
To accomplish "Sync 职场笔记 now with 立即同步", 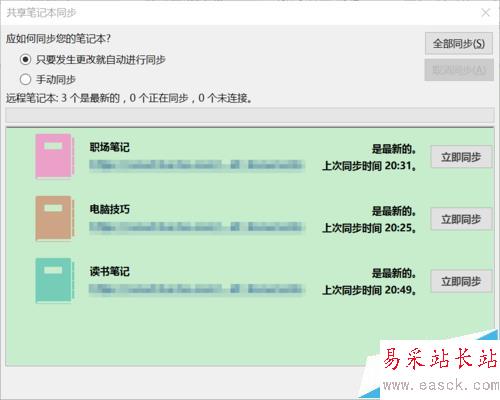I will [461, 157].
